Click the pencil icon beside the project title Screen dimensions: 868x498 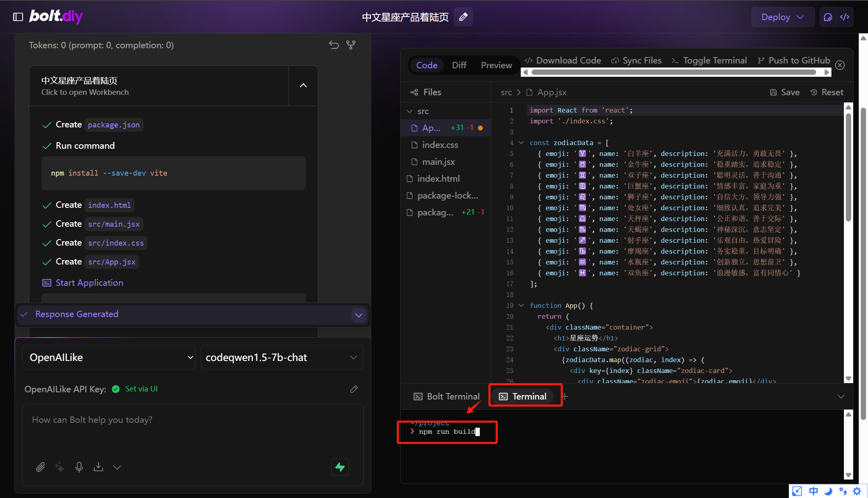463,17
